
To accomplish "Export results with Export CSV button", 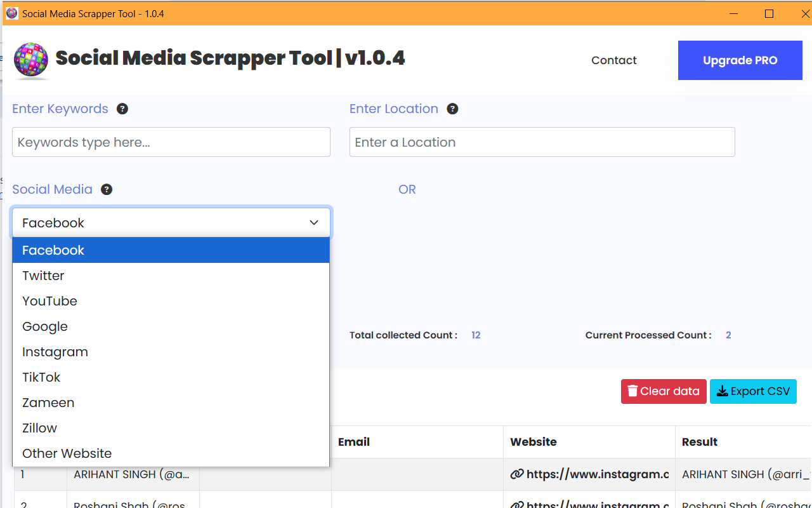I will pyautogui.click(x=753, y=391).
